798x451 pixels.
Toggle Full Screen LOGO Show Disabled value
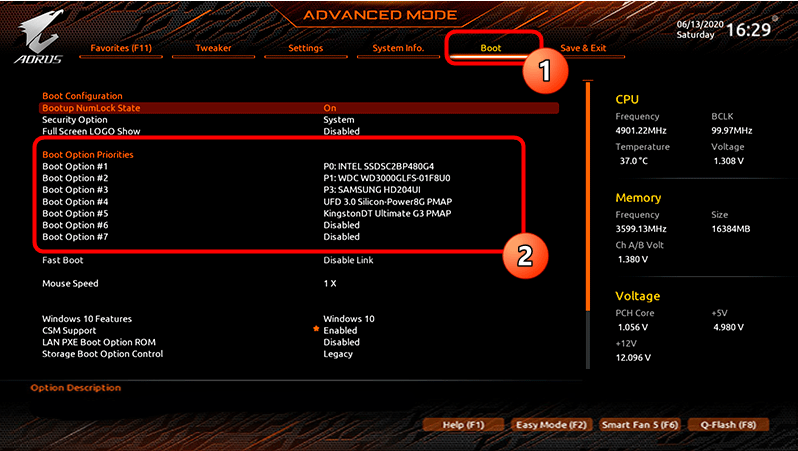click(x=341, y=131)
